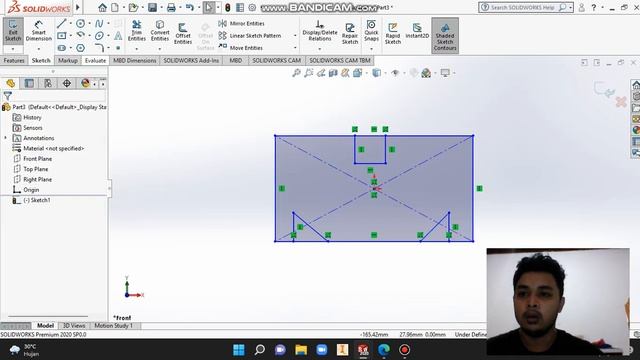
Task: Toggle the Hide/Show Items eye icon
Action: coord(395,73)
